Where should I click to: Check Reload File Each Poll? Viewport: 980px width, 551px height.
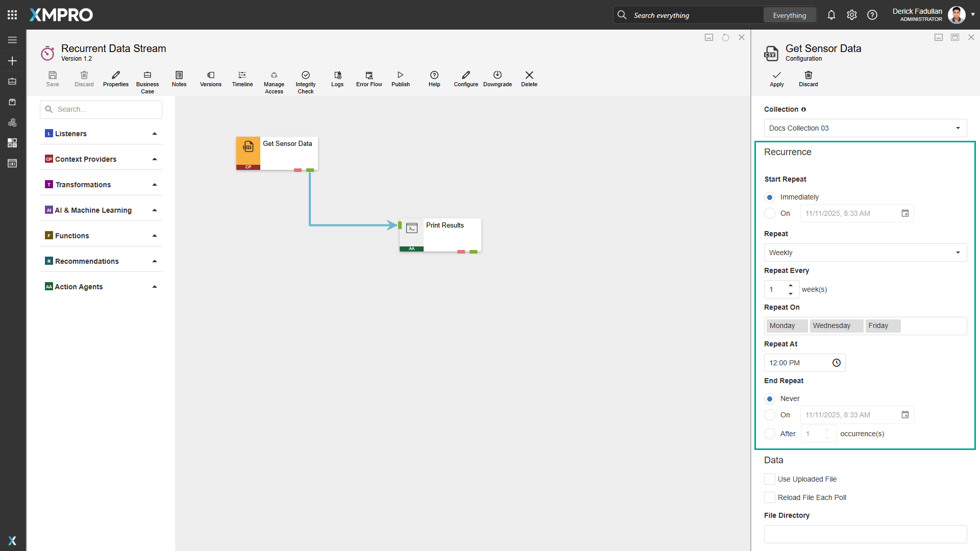tap(769, 497)
